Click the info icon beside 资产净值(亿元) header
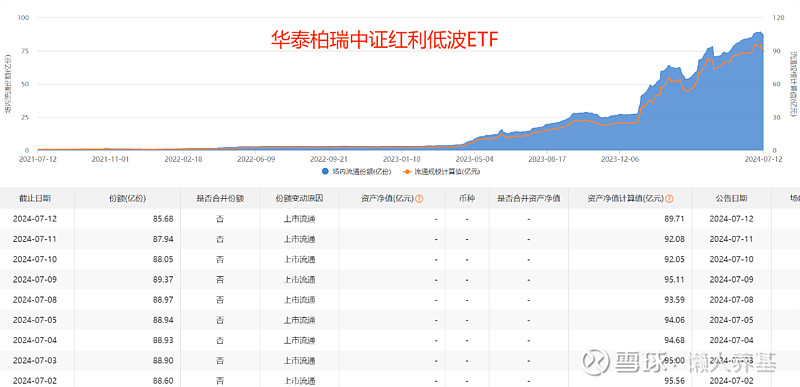 420,198
